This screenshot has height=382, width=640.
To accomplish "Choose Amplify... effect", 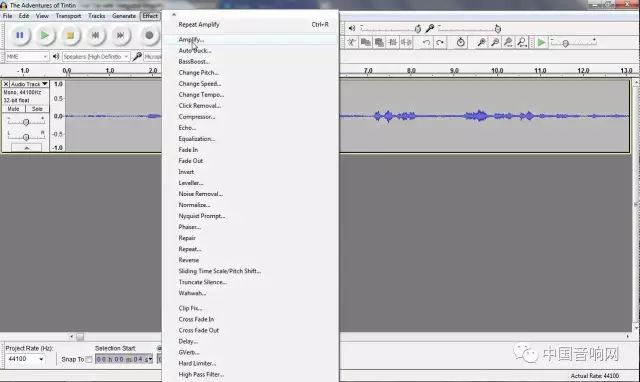I will (251, 40).
